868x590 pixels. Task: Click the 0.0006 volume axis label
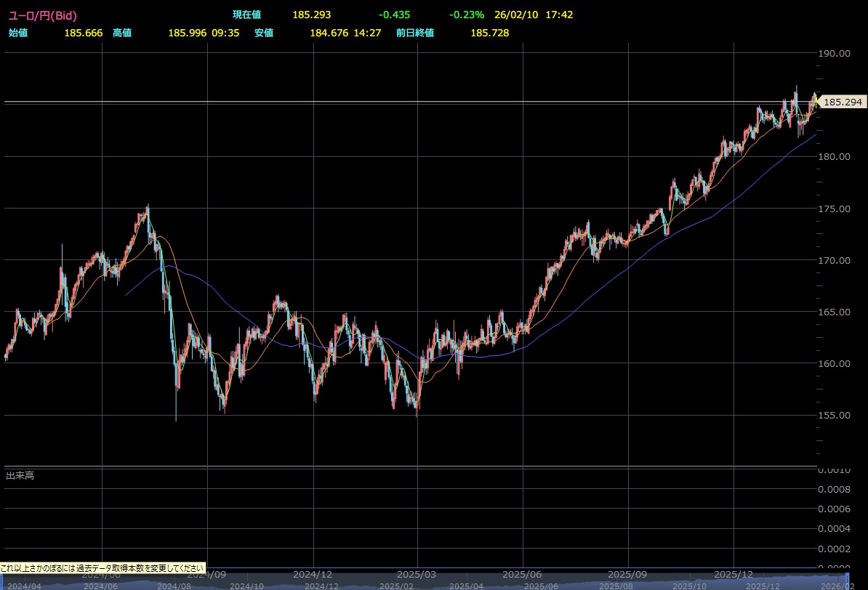835,509
